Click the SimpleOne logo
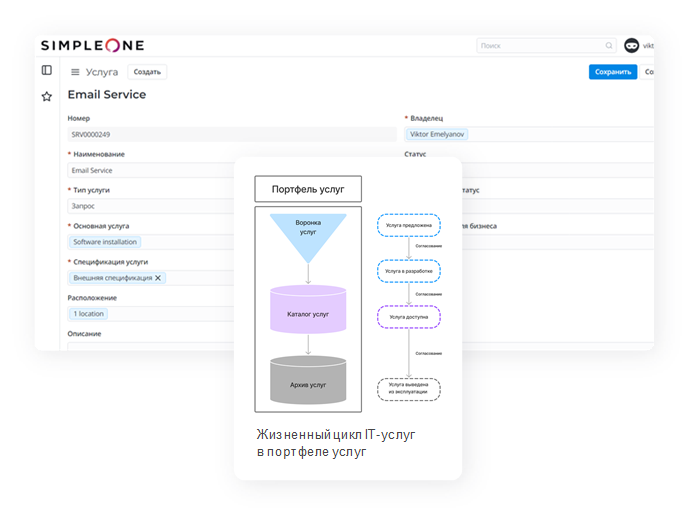This screenshot has width=696, height=522. tap(92, 45)
